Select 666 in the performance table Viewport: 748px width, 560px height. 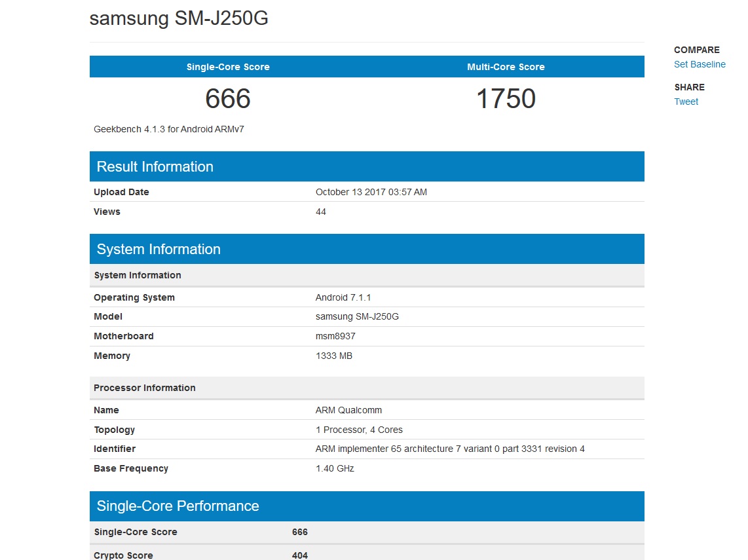[299, 532]
